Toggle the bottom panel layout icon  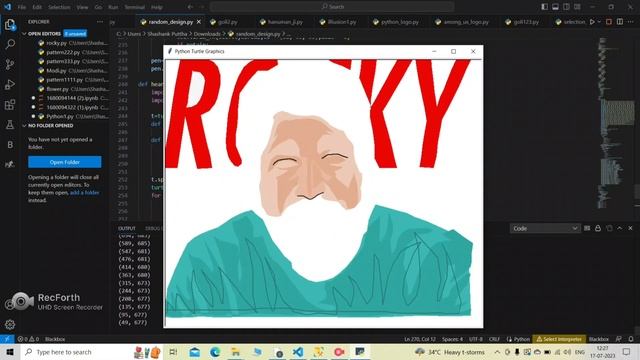tap(556, 7)
